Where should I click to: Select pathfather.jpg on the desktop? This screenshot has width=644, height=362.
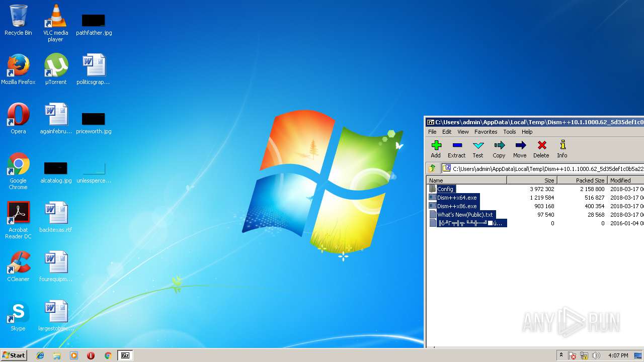pos(94,24)
